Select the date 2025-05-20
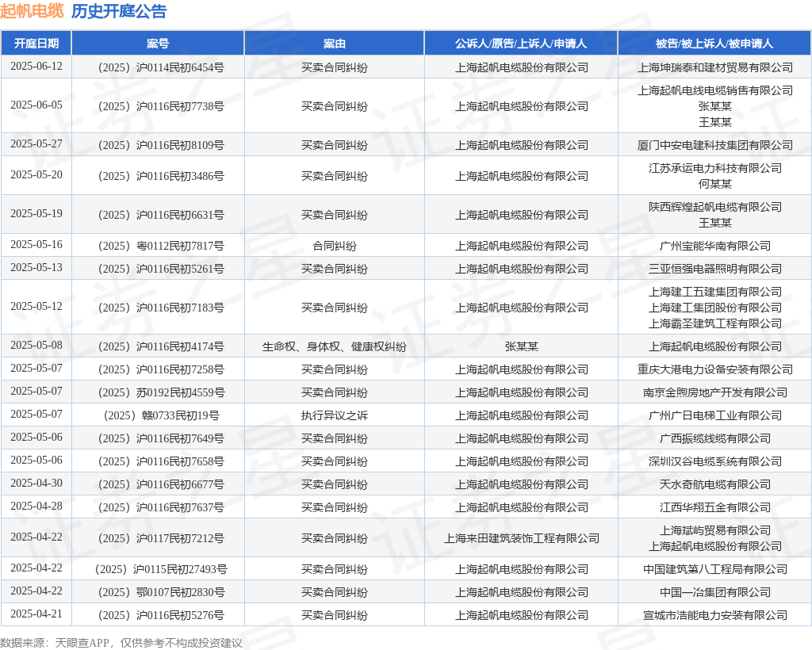 [x=36, y=175]
